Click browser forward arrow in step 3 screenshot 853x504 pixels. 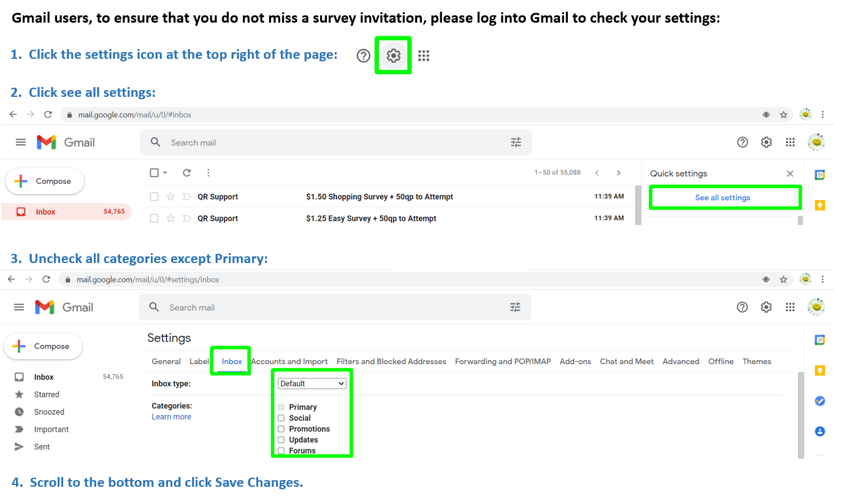pos(29,280)
